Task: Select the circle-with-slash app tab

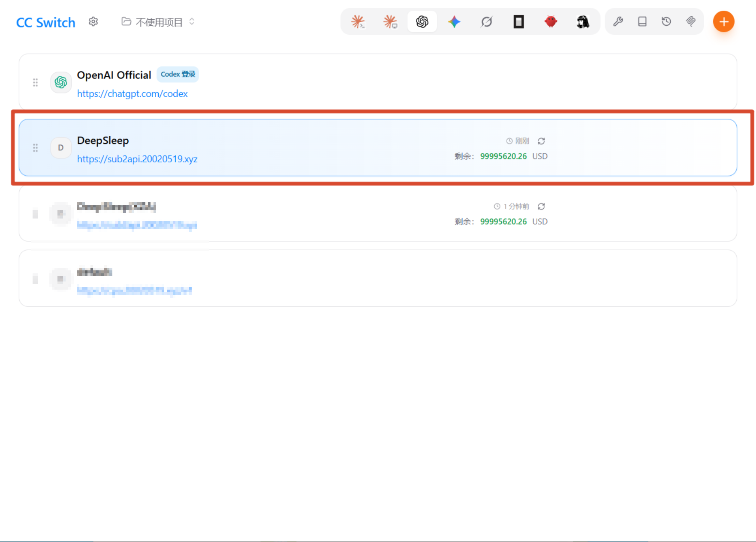Action: tap(487, 21)
